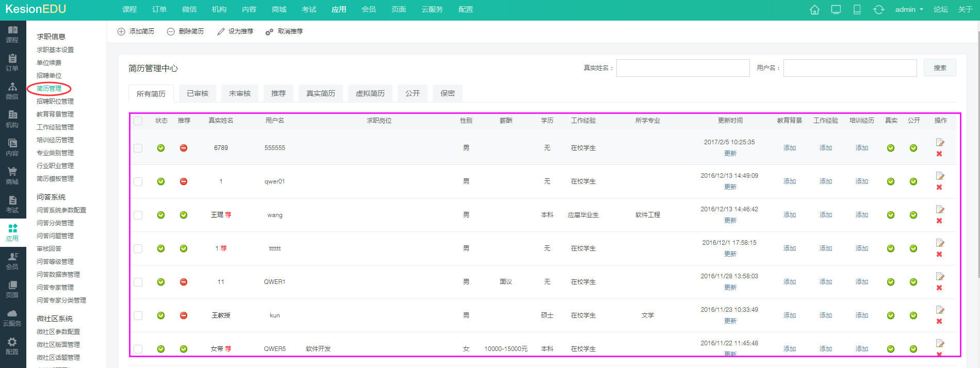
Task: Click the home icon in top bar
Action: point(814,10)
